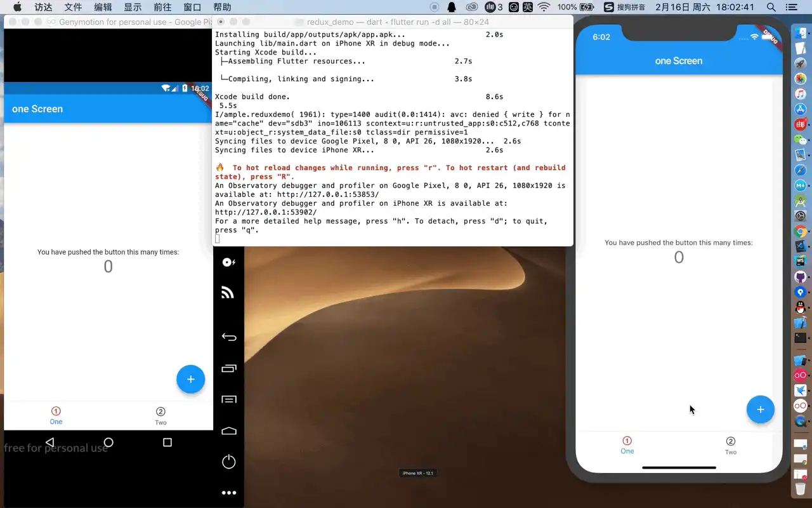812x508 pixels.
Task: Tap the plus floating button on Android emulator
Action: coord(190,379)
